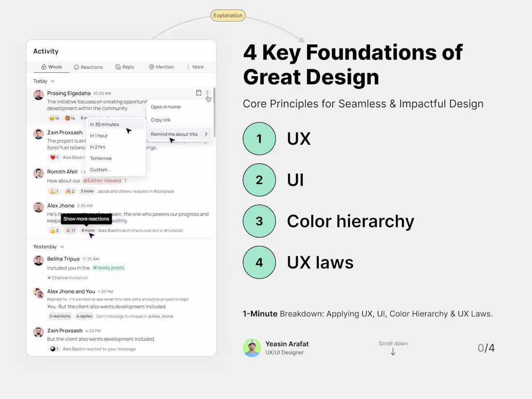Click Yeasin Arafat's profile avatar
The width and height of the screenshot is (532, 399).
[252, 348]
